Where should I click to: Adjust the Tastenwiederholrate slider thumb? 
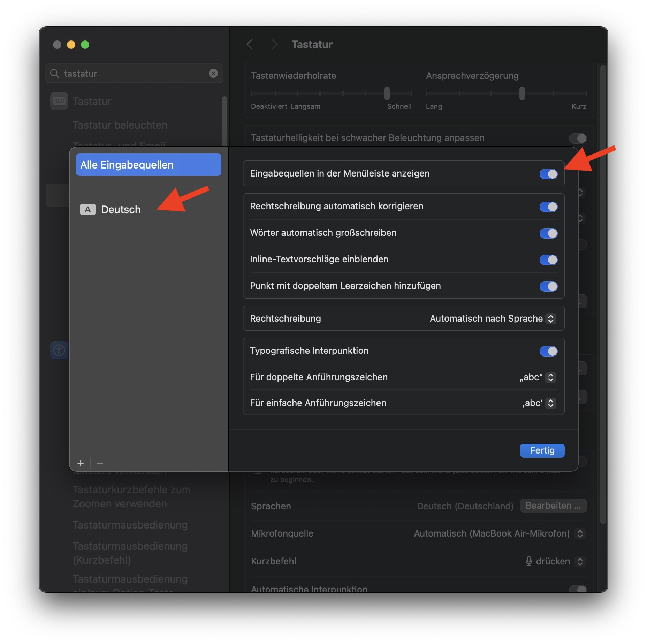click(387, 93)
